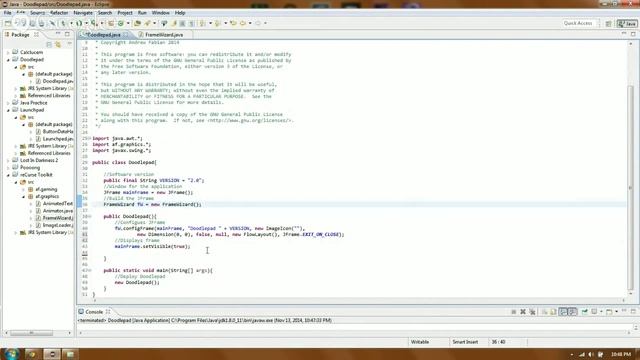This screenshot has width=640, height=360.
Task: Open the Navigate menu
Action: 83,13
